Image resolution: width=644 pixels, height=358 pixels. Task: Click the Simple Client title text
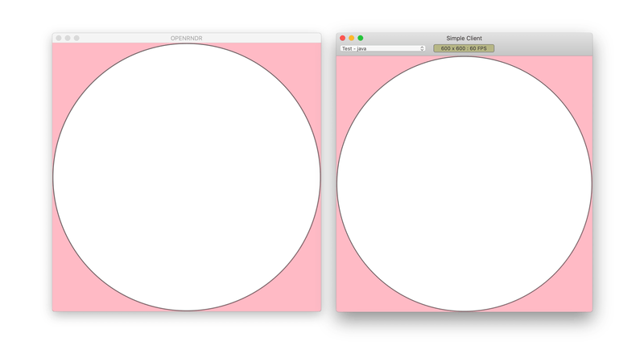point(464,38)
